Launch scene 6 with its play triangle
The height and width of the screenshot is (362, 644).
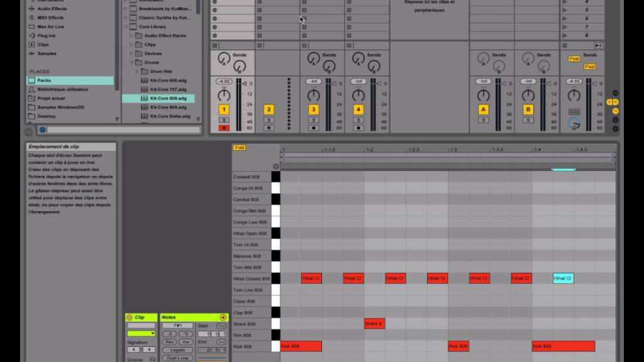[565, 18]
